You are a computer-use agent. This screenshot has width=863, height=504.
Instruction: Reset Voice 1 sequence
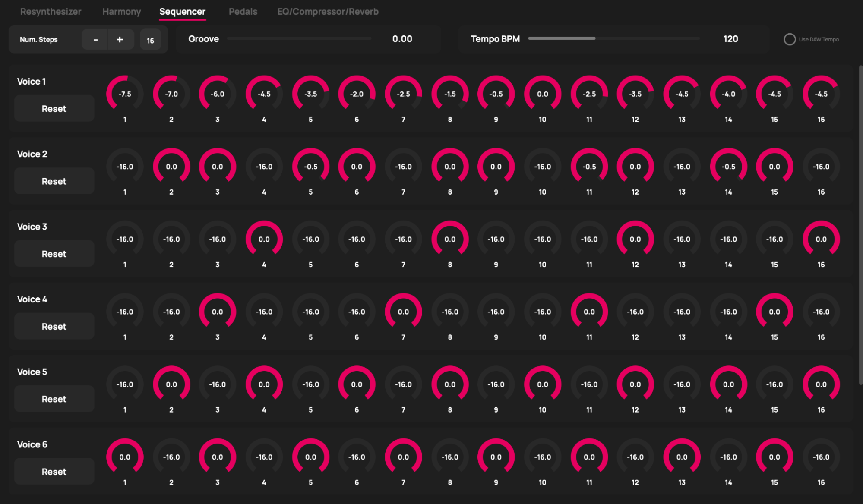(54, 109)
